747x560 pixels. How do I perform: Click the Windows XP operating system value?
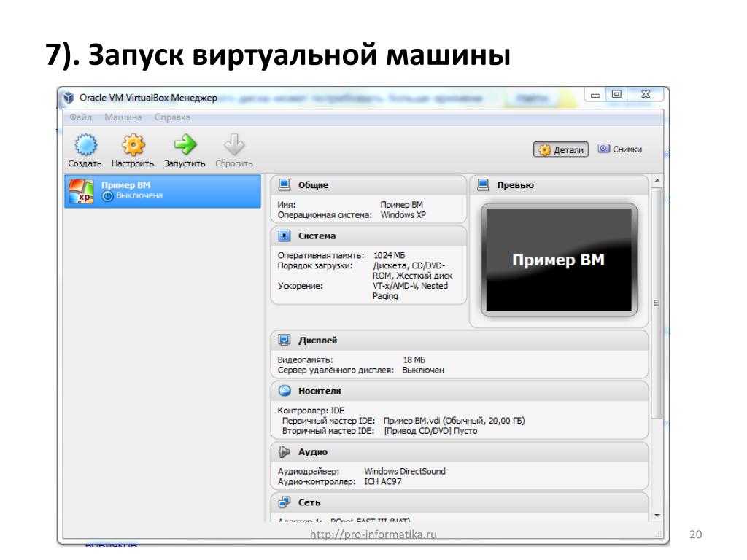pyautogui.click(x=403, y=215)
